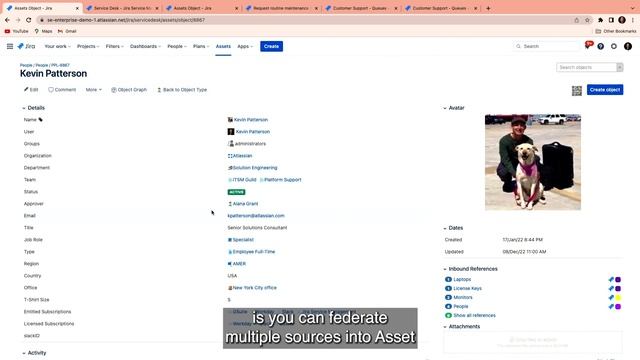The image size is (640, 360).
Task: Open the Maps bookmark
Action: [x=43, y=31]
